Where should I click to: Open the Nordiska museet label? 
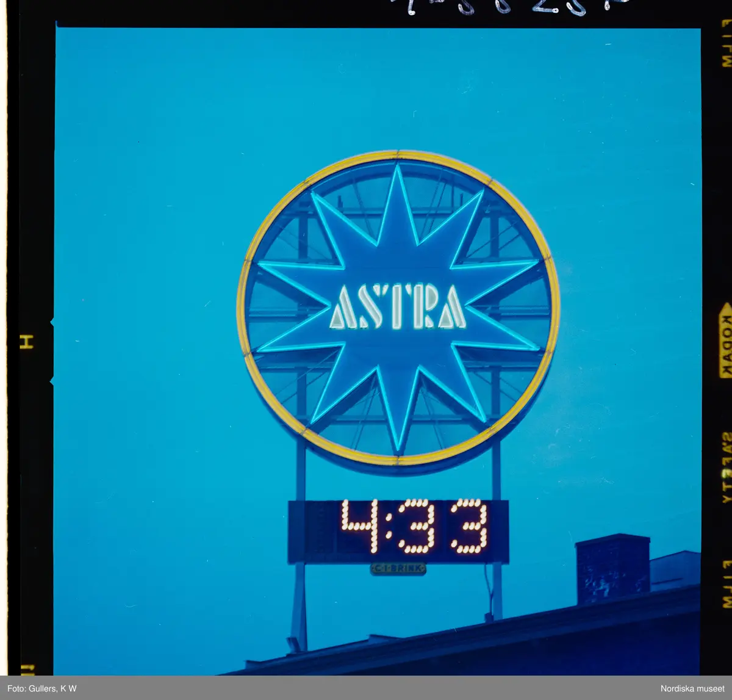692,688
